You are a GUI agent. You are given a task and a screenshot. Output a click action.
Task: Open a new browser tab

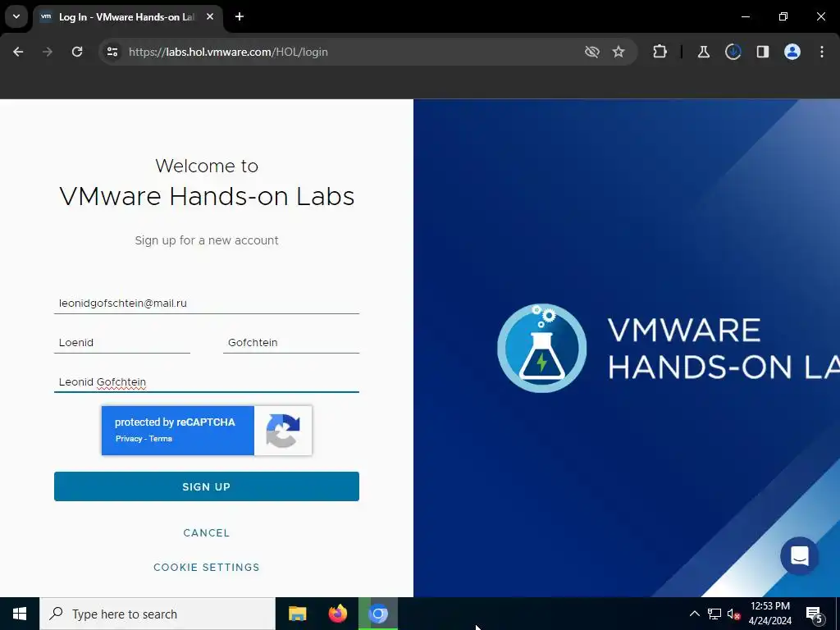[240, 16]
